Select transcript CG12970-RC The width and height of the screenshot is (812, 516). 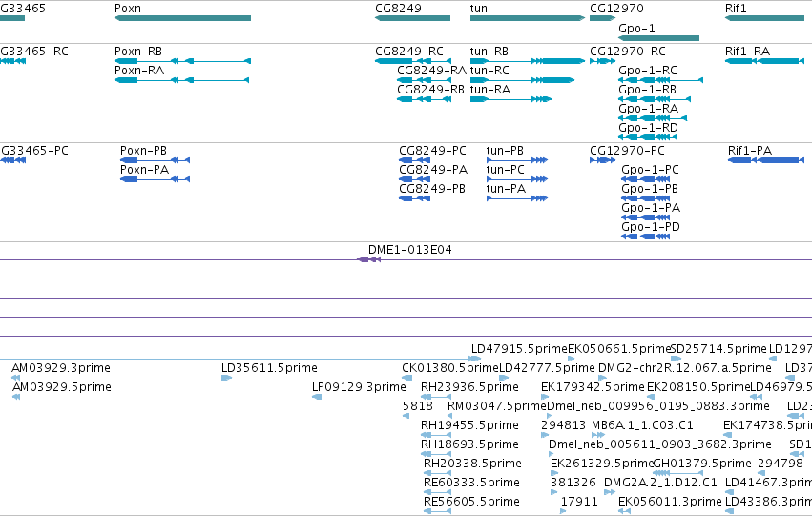pyautogui.click(x=602, y=61)
